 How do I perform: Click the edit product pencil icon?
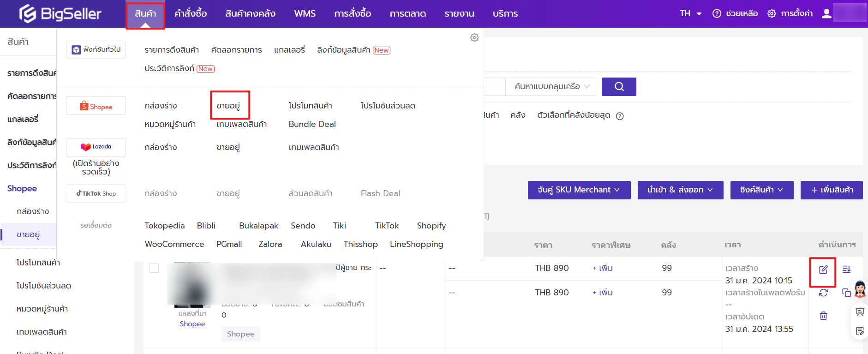click(x=823, y=270)
